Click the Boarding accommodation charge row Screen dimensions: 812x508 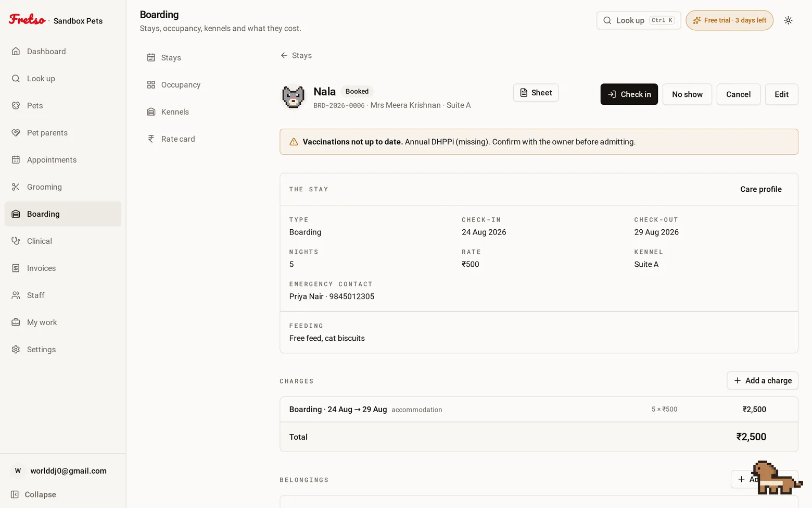(x=539, y=410)
